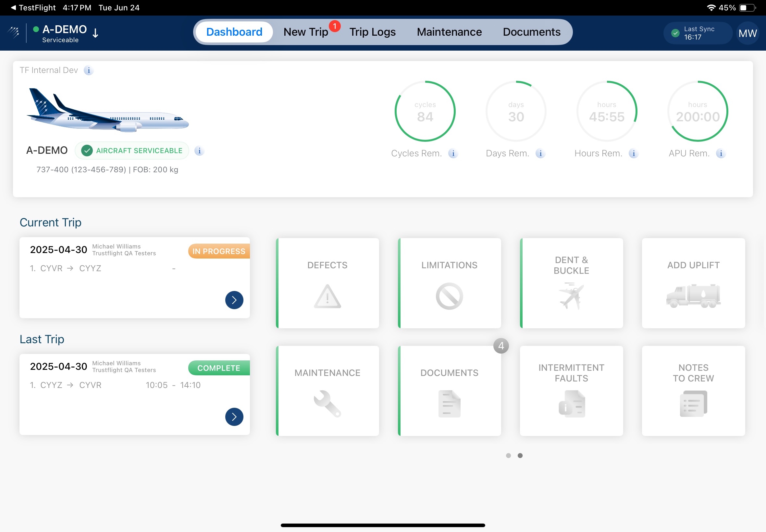Image resolution: width=766 pixels, height=532 pixels.
Task: Tap info icon next to TF Internal Dev
Action: [89, 71]
